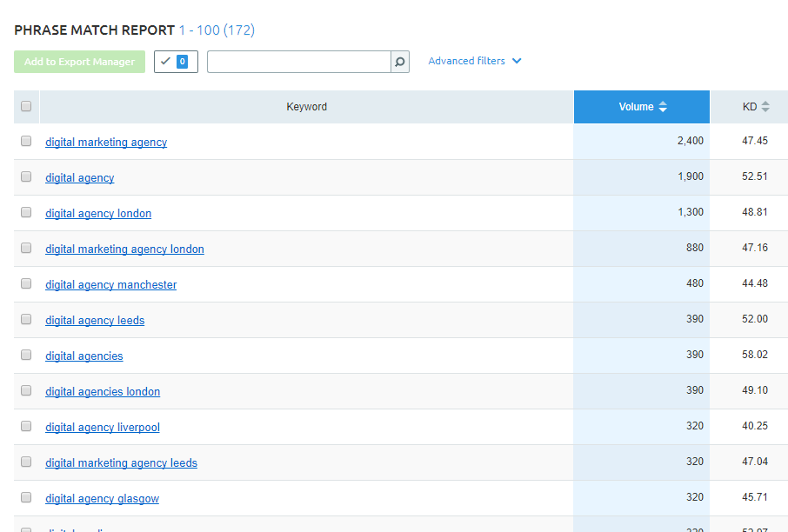Image resolution: width=788 pixels, height=532 pixels.
Task: Click the 480 volume value
Action: pyautogui.click(x=695, y=283)
